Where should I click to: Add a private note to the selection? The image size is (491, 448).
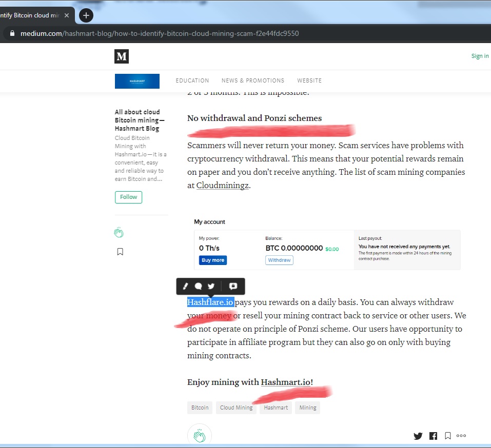[x=233, y=286]
